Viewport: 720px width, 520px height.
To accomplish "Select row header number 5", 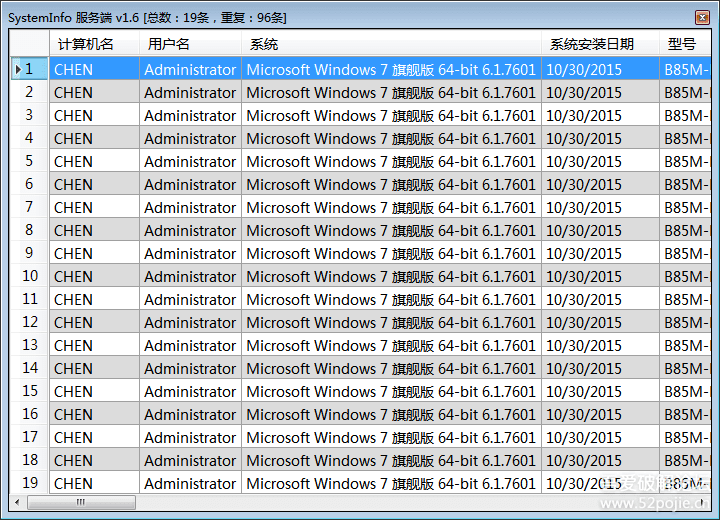I will [29, 161].
